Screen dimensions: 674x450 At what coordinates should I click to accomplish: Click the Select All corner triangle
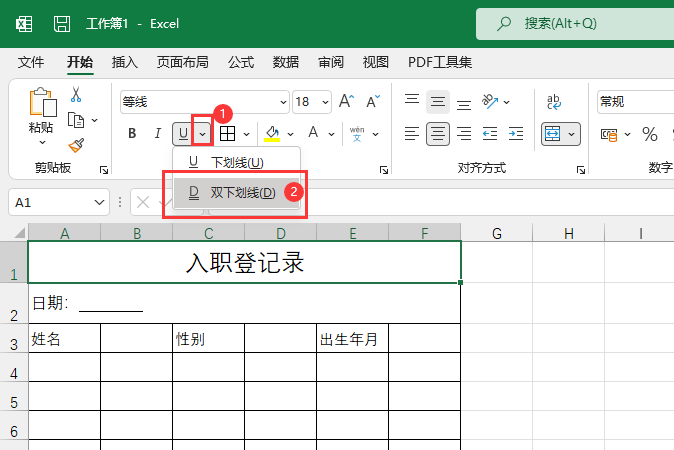coord(20,233)
